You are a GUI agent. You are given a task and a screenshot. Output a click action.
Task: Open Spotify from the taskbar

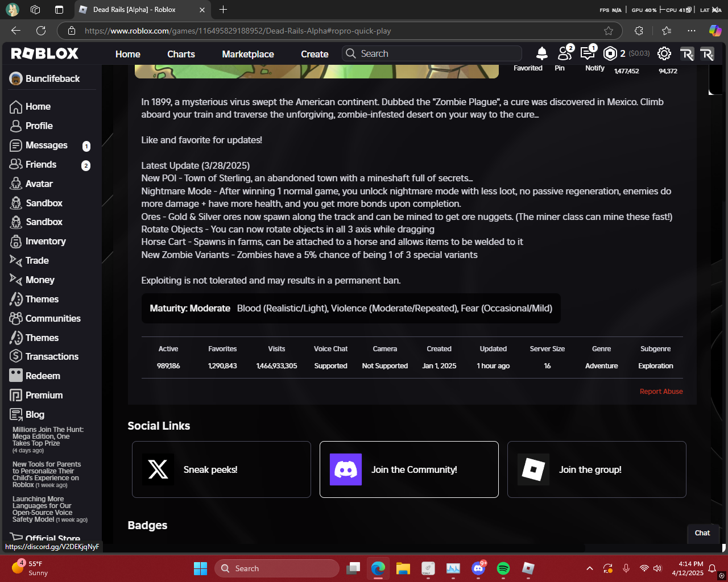coord(503,568)
